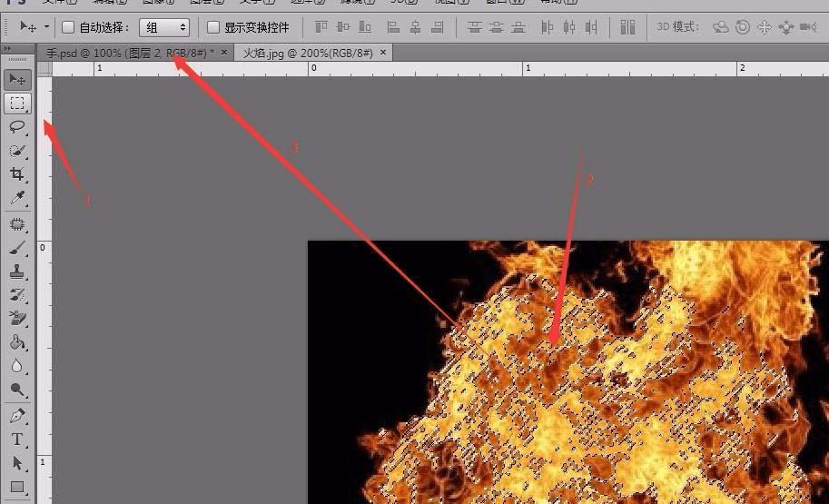This screenshot has width=829, height=504.
Task: Select the Rectangle shape tool
Action: tap(17, 487)
